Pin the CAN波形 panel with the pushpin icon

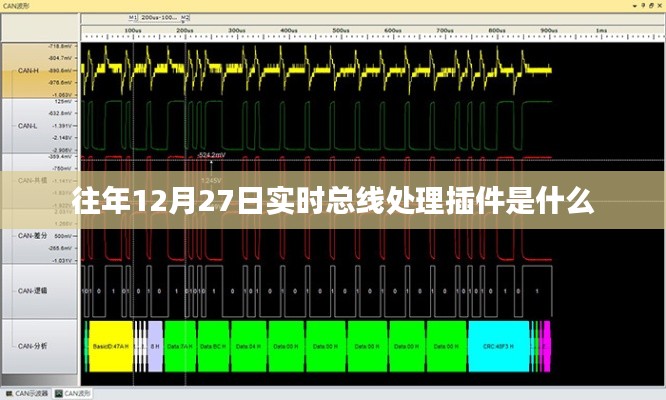tap(643, 6)
